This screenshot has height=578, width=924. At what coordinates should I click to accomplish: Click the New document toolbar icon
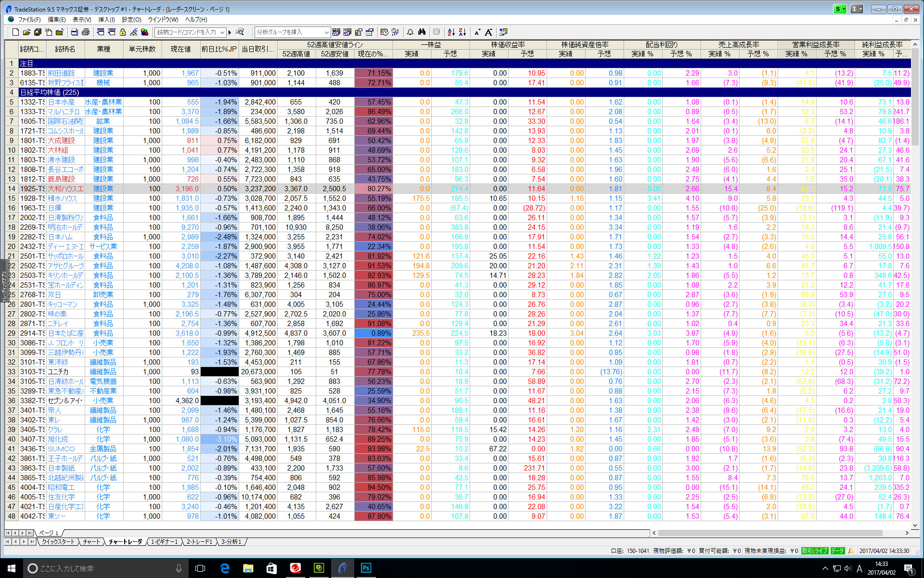pyautogui.click(x=15, y=32)
